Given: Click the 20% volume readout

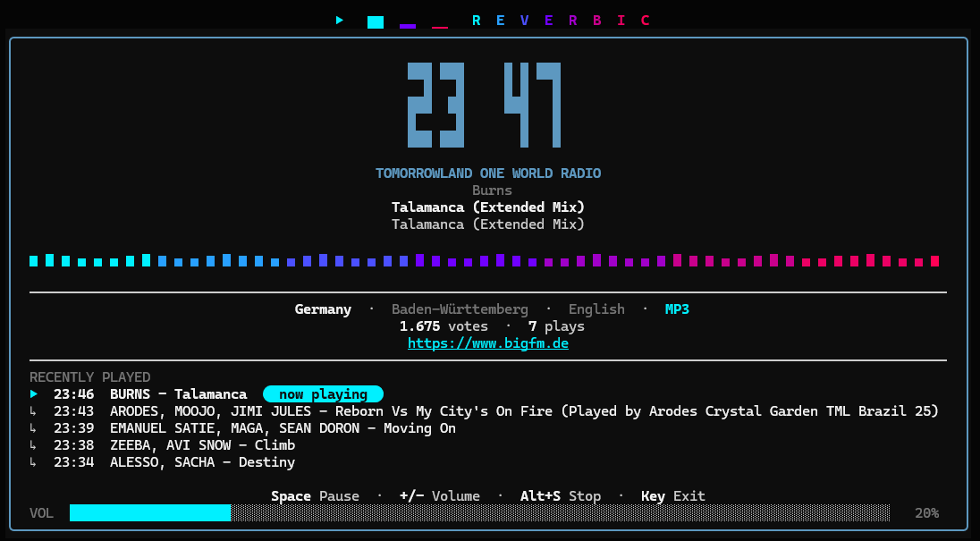Looking at the screenshot, I should point(927,513).
